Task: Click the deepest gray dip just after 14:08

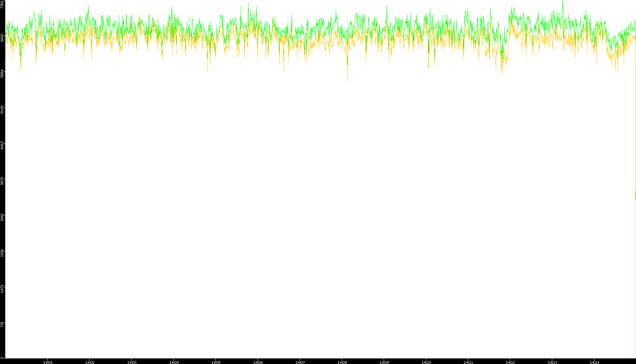Action: click(347, 80)
